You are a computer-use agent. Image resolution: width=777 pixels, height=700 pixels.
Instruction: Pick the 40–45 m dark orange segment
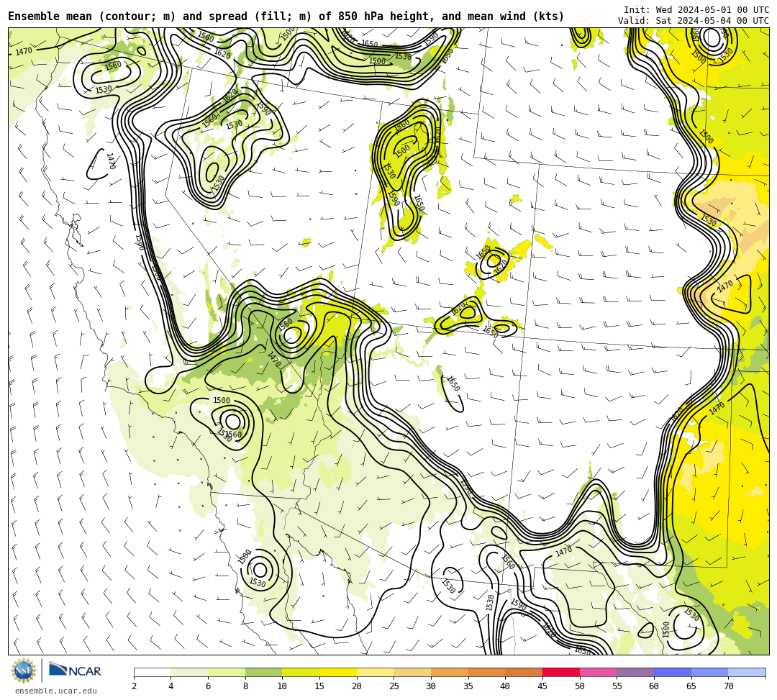click(x=524, y=672)
